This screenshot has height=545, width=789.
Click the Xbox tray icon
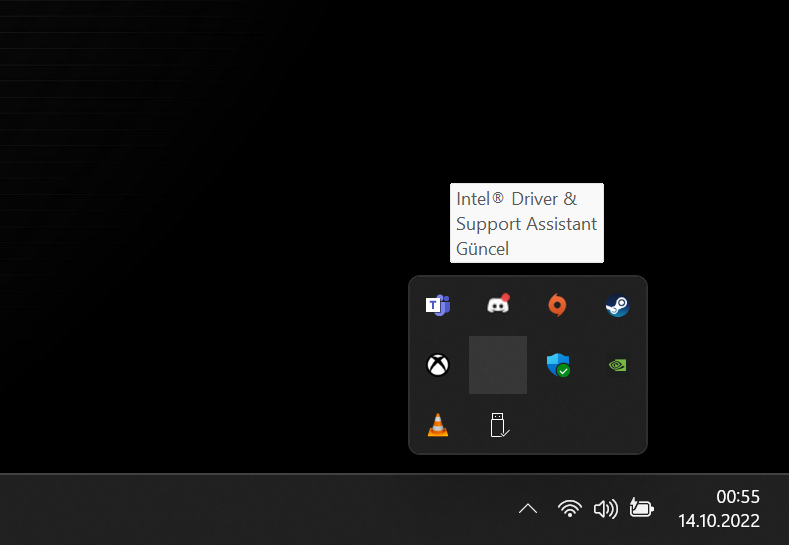[438, 365]
